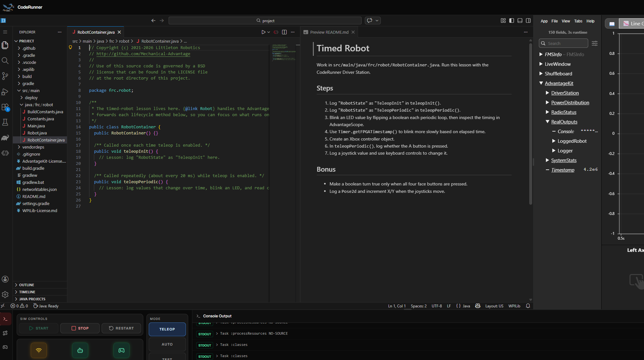
Task: Open the Testing flask view
Action: pyautogui.click(x=5, y=122)
